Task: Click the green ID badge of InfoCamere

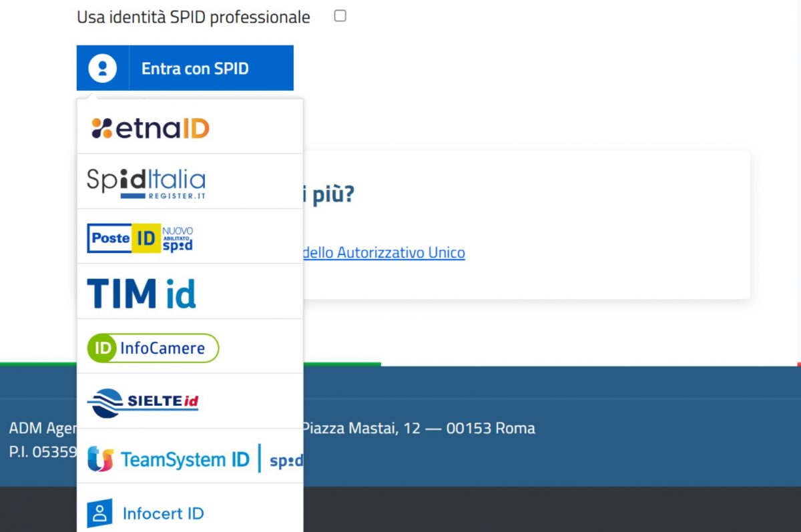Action: 102,348
